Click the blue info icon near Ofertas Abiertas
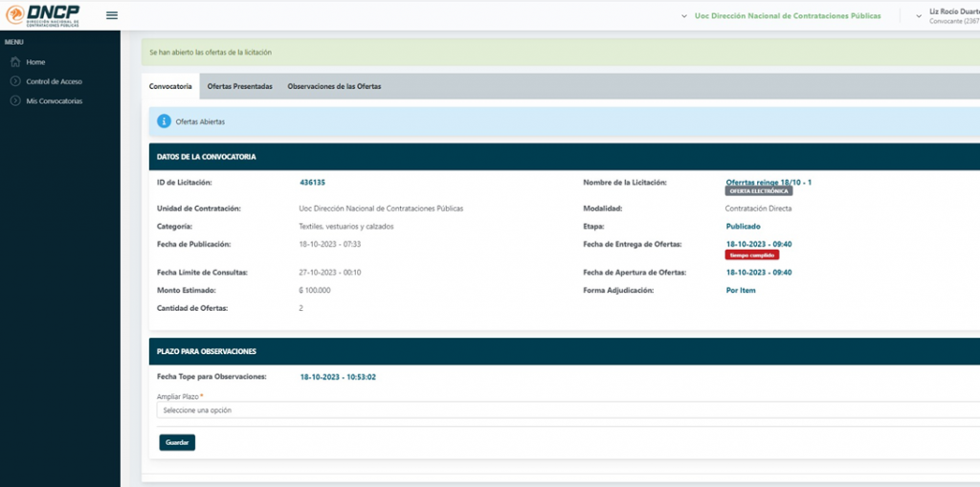 coord(164,122)
